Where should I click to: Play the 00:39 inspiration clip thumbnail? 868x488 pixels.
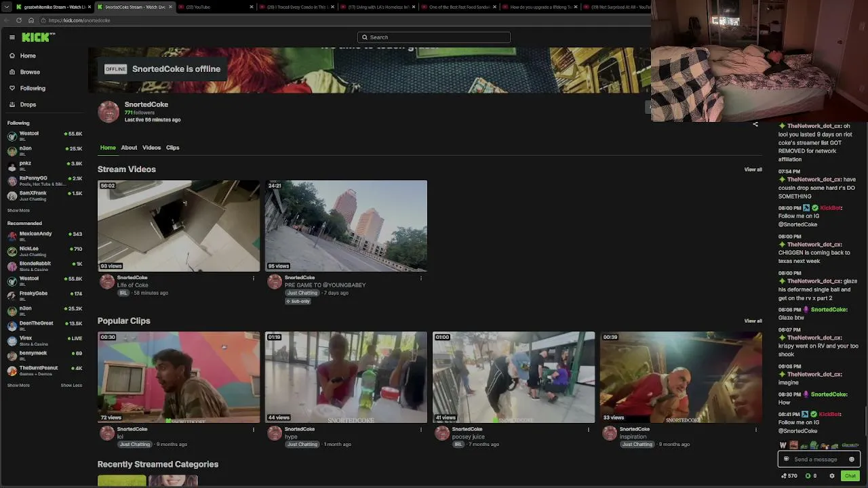coord(681,377)
